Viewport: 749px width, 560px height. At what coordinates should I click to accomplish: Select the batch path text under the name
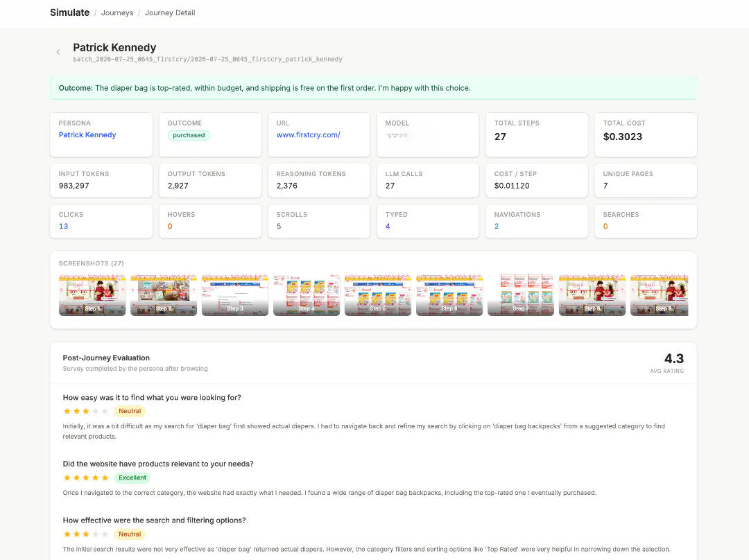pyautogui.click(x=208, y=59)
